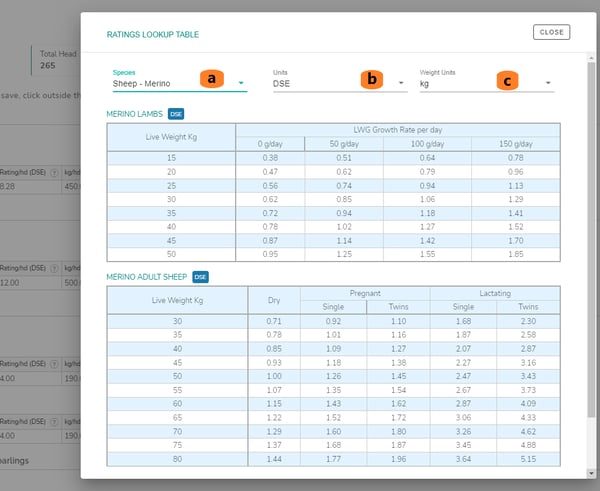This screenshot has width=600, height=491.
Task: Click DSE badge beside Merino Adult Sheep
Action: click(x=200, y=276)
